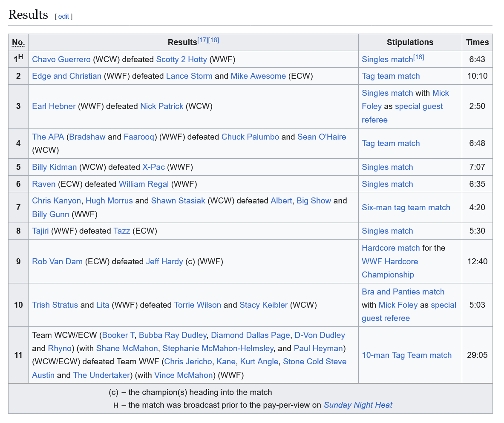The width and height of the screenshot is (504, 423).
Task: Open the Diamond Dallas Page link
Action: [x=251, y=335]
